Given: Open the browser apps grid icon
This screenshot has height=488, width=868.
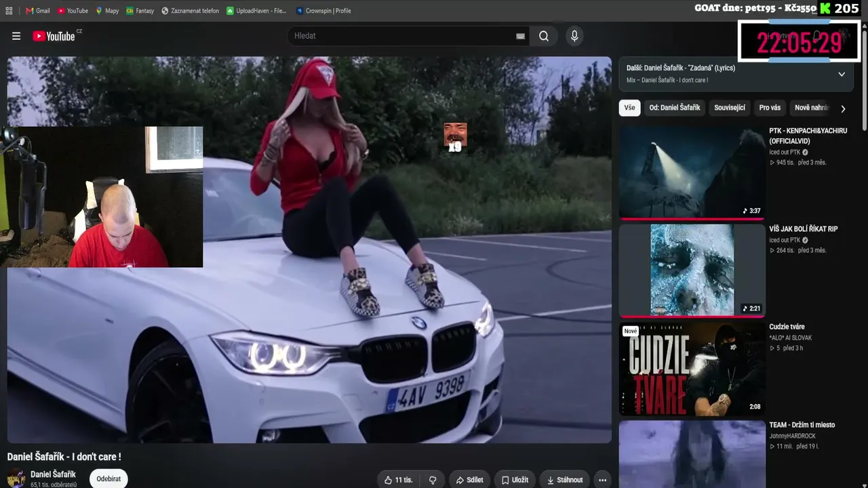Looking at the screenshot, I should click(x=9, y=11).
